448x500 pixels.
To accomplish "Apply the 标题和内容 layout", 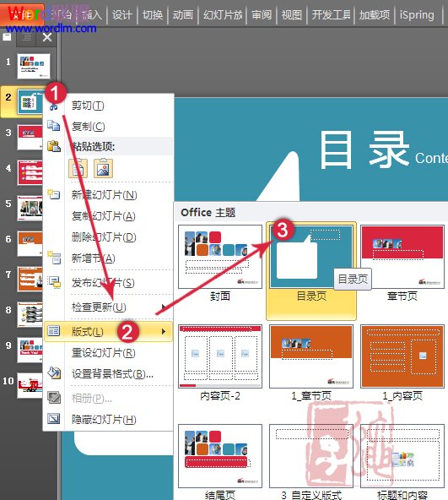I will 402,461.
